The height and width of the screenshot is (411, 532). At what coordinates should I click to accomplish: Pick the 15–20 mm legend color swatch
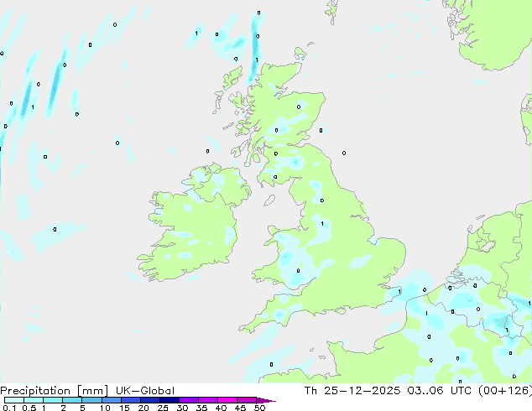pos(131,400)
